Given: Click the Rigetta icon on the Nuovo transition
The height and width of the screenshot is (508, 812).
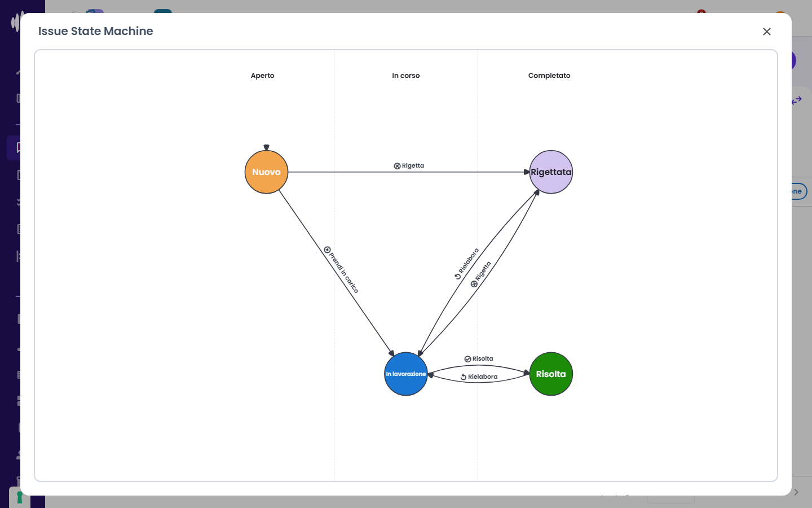Looking at the screenshot, I should [397, 166].
